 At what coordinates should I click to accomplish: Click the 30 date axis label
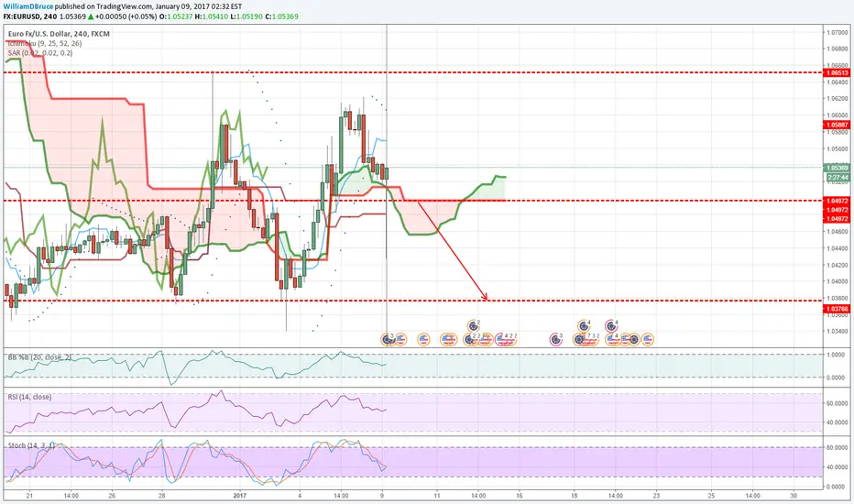pyautogui.click(x=794, y=496)
